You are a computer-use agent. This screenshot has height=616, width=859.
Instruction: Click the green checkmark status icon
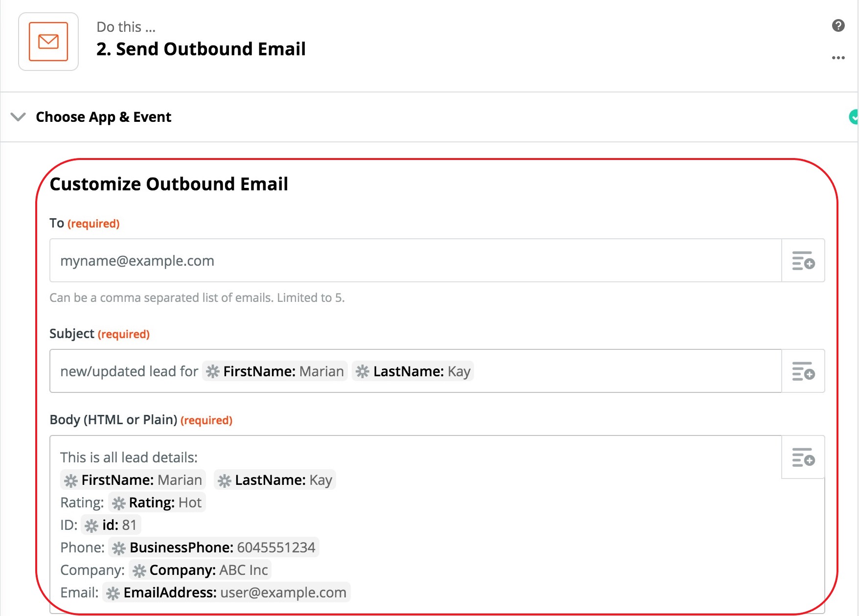click(854, 117)
